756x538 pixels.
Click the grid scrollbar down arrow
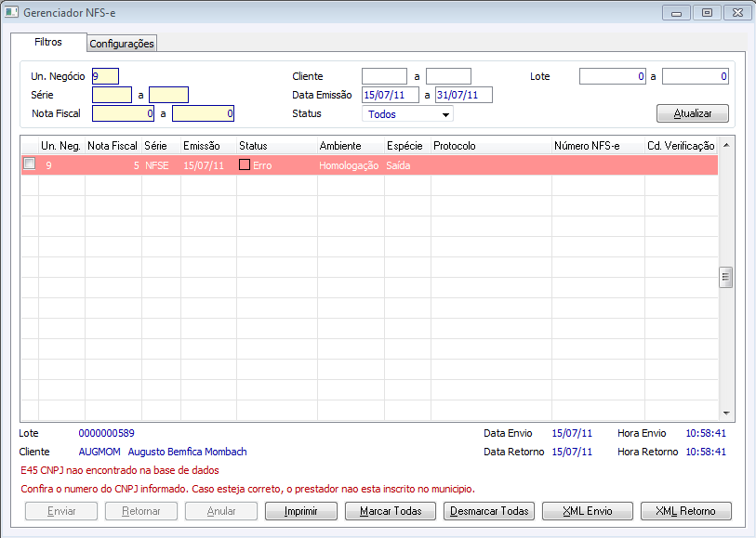[726, 413]
